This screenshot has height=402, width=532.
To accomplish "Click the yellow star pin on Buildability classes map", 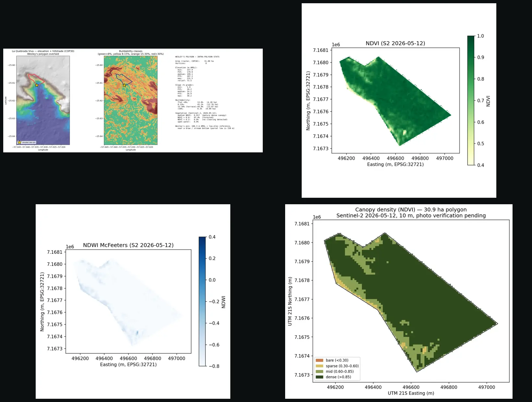I will (x=124, y=85).
